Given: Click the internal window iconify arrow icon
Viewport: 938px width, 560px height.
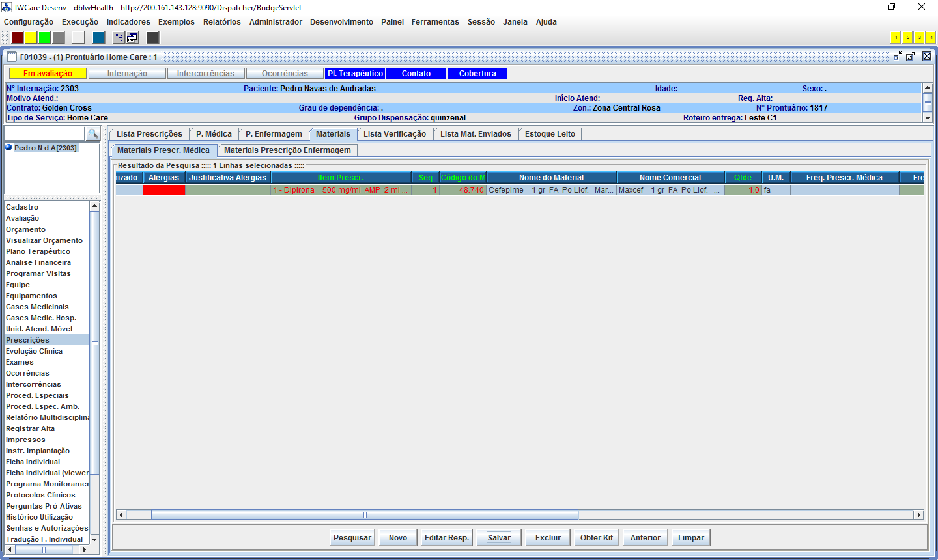Looking at the screenshot, I should 898,57.
